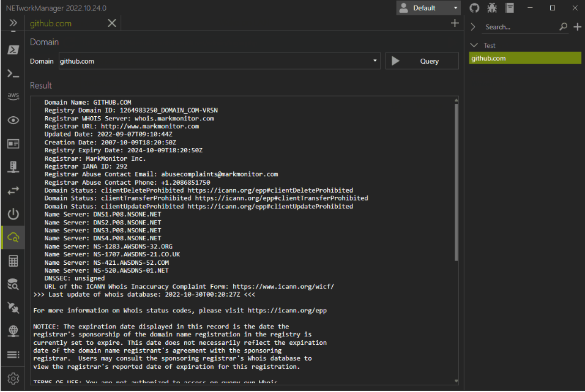Open the Subnet Calculator tool
The height and width of the screenshot is (392, 585).
coord(13,261)
